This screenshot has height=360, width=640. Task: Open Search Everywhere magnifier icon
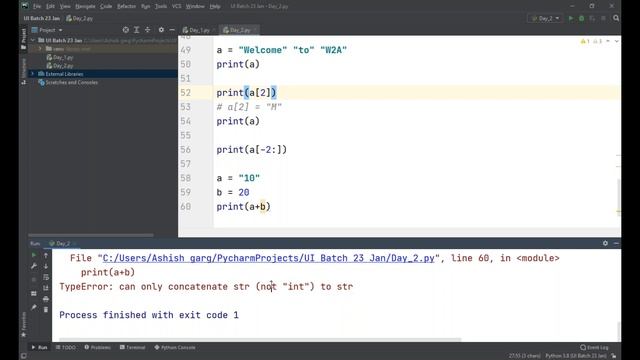click(x=616, y=18)
